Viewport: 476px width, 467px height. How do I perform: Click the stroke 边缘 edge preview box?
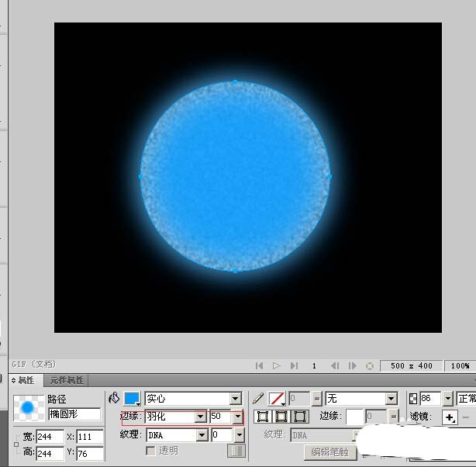pos(354,417)
